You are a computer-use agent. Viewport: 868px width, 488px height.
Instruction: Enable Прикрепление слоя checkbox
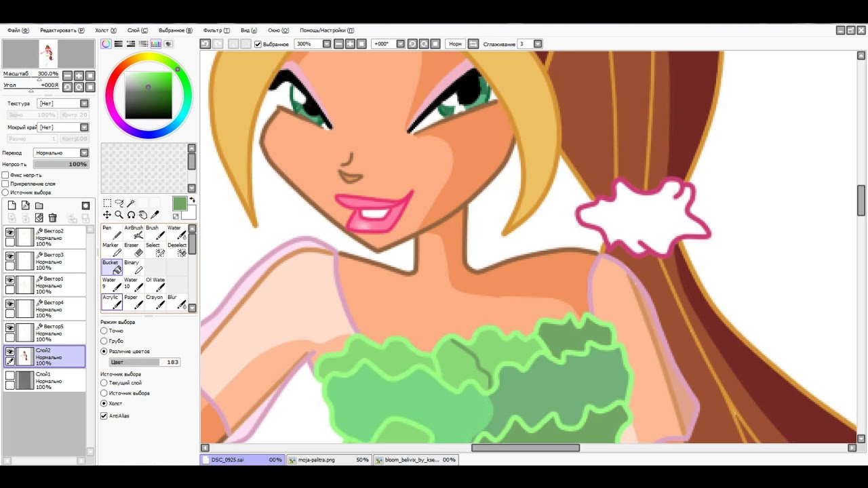(x=5, y=184)
